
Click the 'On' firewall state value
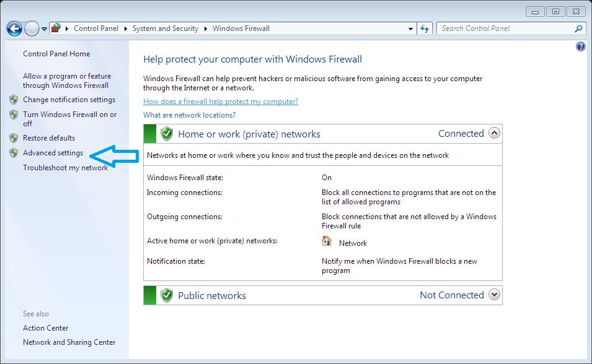(x=327, y=178)
